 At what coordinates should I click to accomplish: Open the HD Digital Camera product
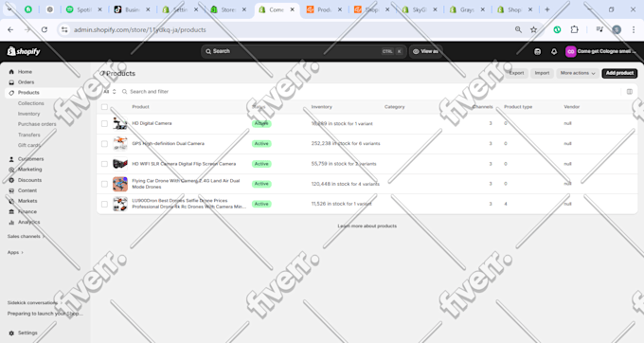[x=152, y=123]
